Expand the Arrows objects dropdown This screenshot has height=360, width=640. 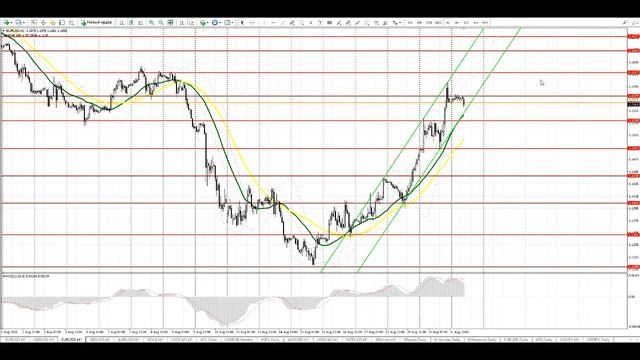(x=400, y=22)
